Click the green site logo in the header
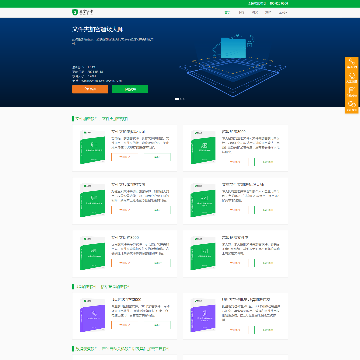The image size is (360, 360). pos(82,12)
